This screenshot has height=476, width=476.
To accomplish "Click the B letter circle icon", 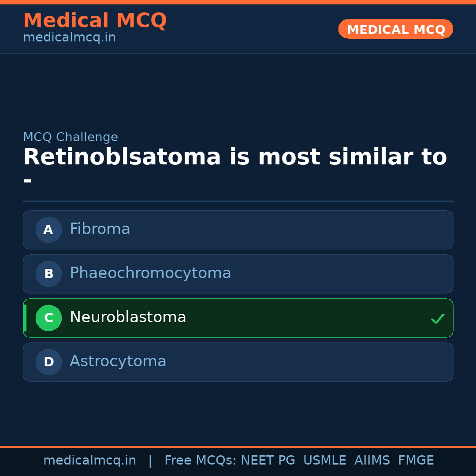I will (48, 274).
